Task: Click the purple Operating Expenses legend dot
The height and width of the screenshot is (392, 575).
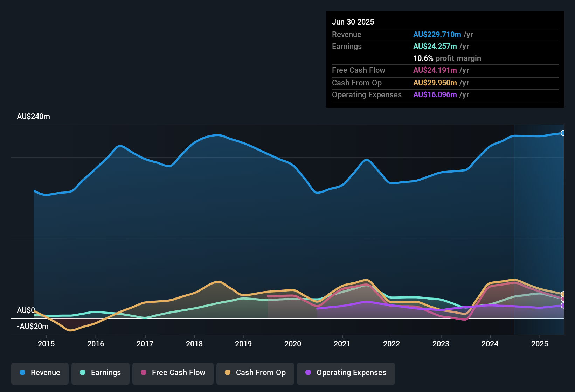Action: click(308, 372)
